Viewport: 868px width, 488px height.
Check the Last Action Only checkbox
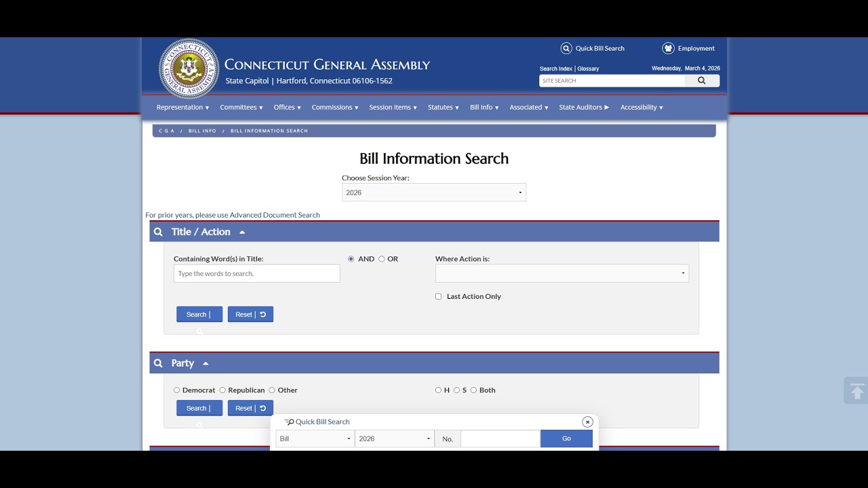(438, 296)
